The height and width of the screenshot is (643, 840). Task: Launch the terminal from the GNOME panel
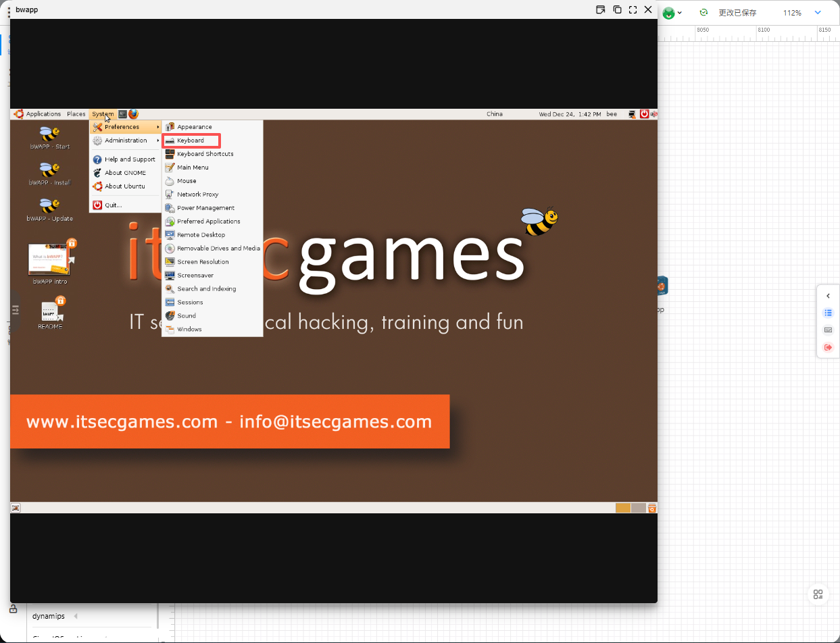pos(122,114)
